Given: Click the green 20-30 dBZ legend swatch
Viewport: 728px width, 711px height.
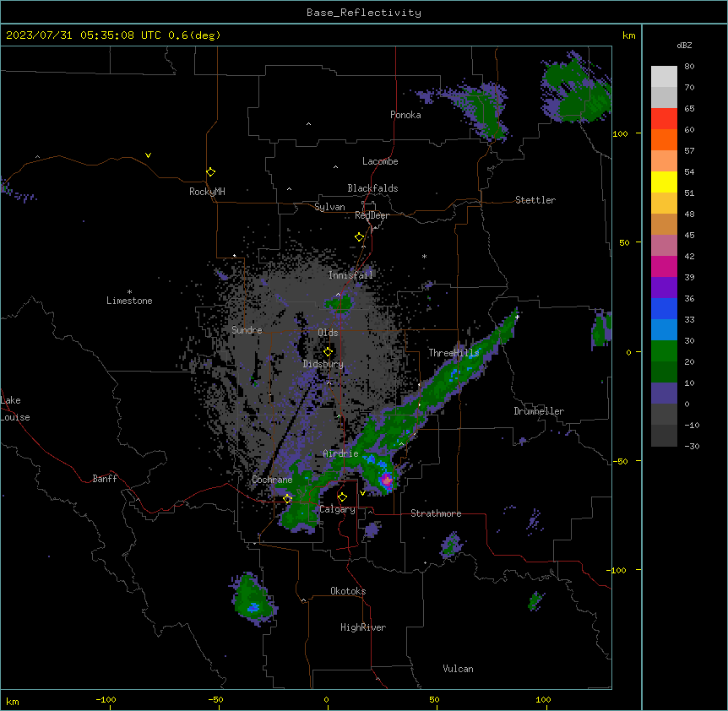Looking at the screenshot, I should 664,351.
